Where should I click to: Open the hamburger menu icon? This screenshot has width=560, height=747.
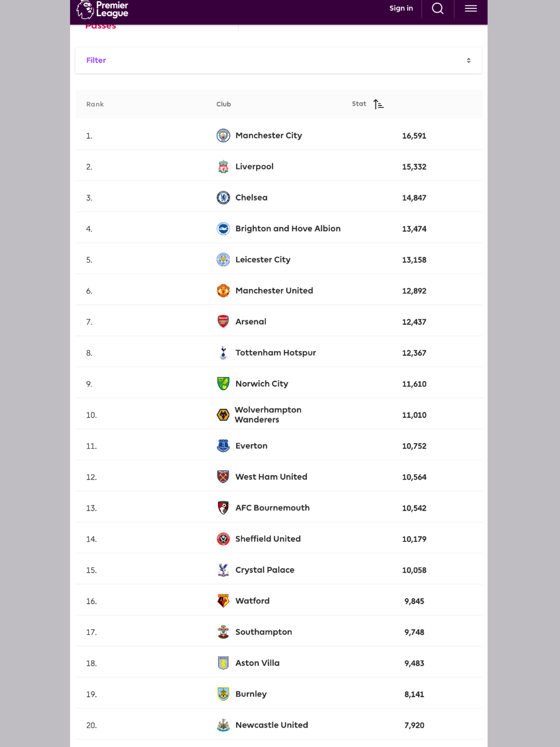click(471, 8)
